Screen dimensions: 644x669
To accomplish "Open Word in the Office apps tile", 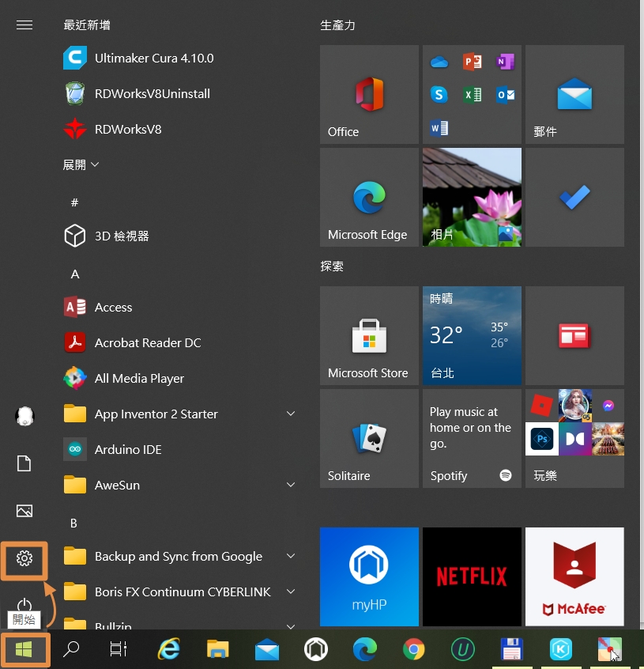I will (x=439, y=128).
